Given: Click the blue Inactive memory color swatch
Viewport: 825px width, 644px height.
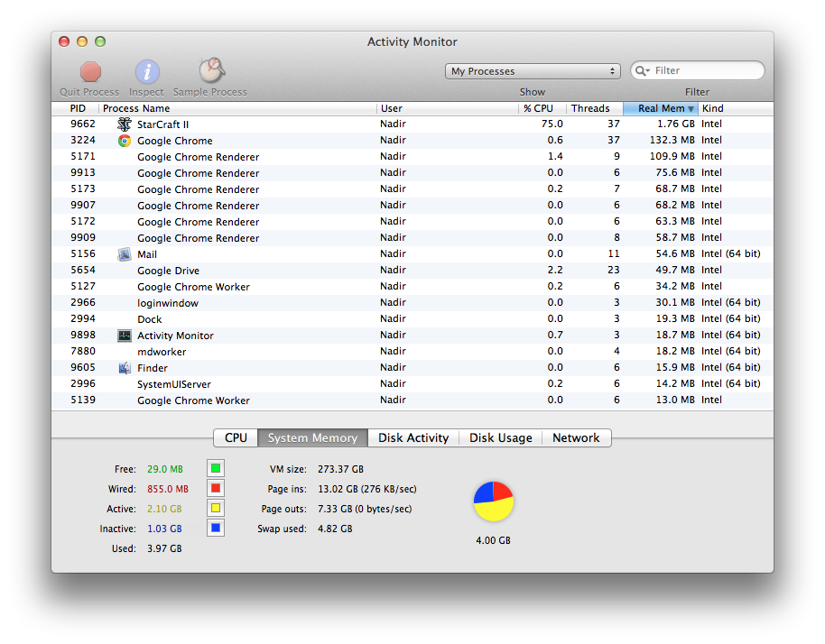Looking at the screenshot, I should tap(216, 528).
